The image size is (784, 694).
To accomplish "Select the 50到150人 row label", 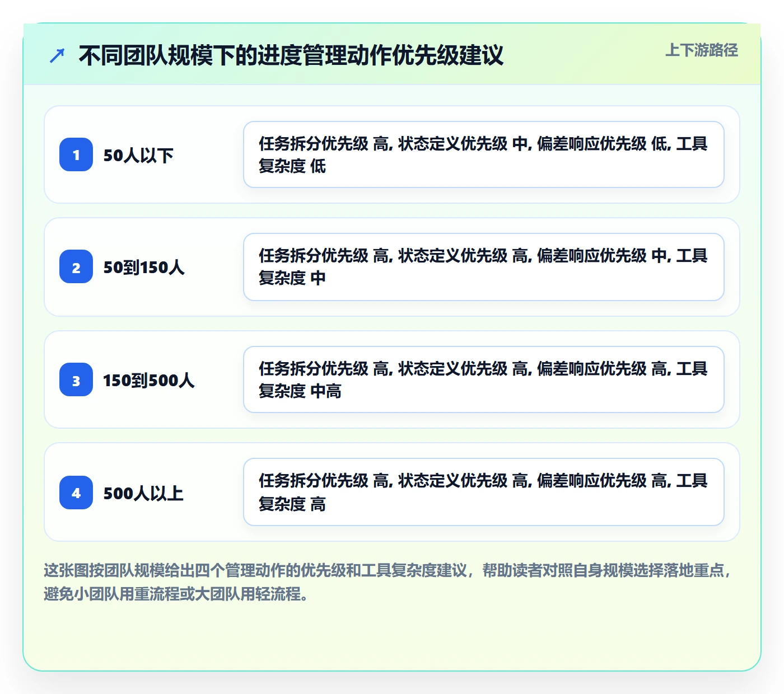I will point(144,267).
